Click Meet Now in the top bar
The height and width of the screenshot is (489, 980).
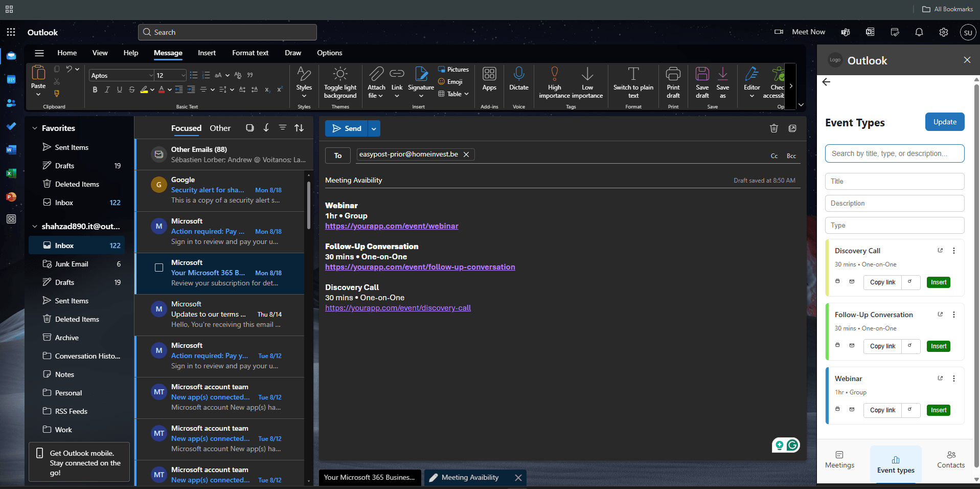[x=801, y=32]
